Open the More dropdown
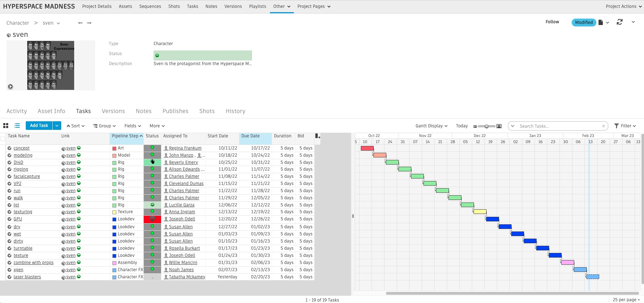The image size is (644, 303). pos(157,126)
